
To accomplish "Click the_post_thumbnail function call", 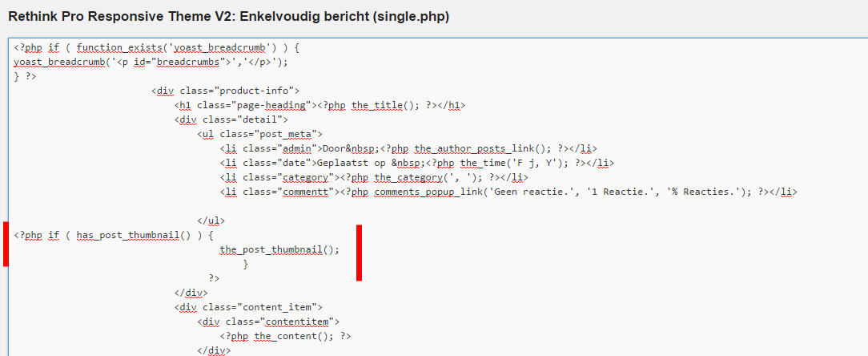I will (x=279, y=249).
